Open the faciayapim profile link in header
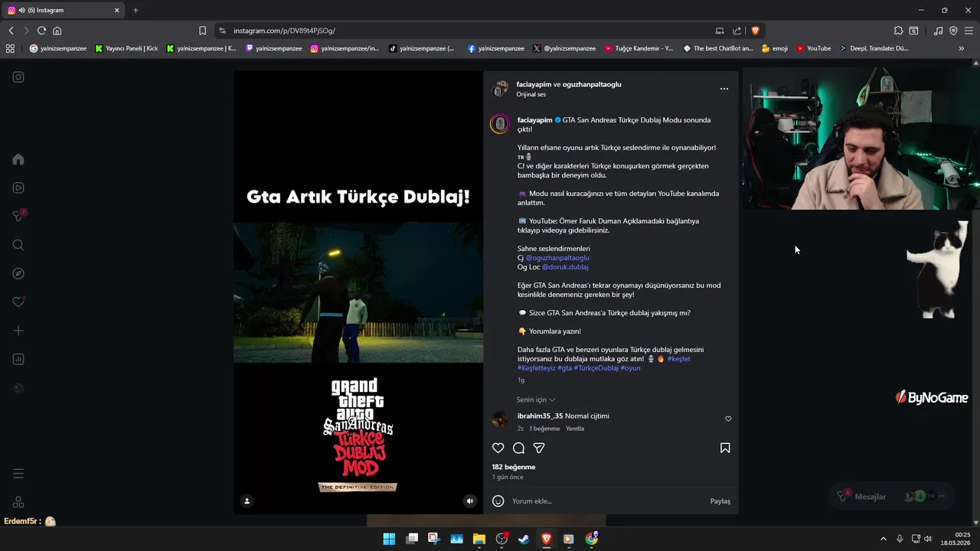This screenshot has width=980, height=551. coord(534,84)
